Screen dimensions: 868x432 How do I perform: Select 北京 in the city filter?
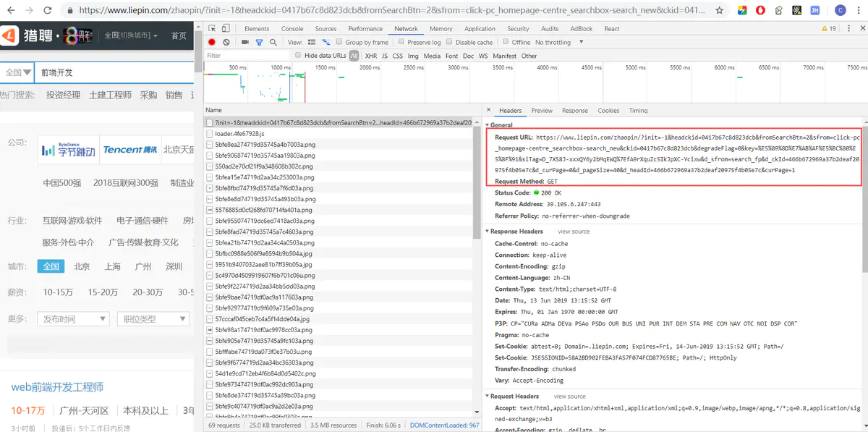82,266
